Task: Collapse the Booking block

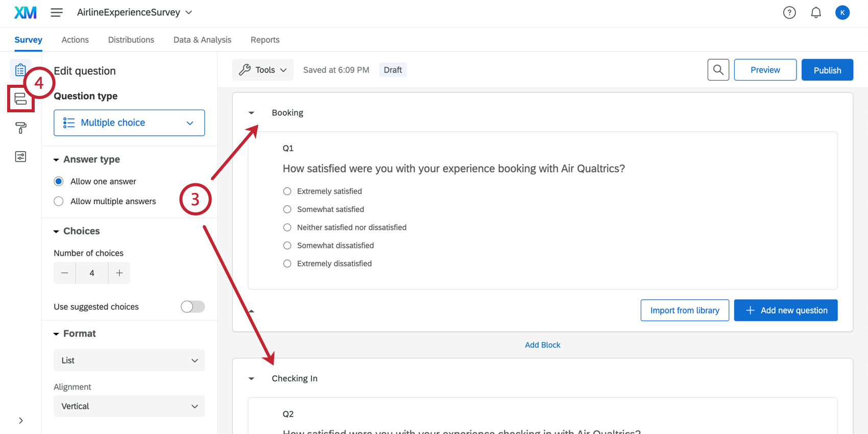Action: (251, 112)
